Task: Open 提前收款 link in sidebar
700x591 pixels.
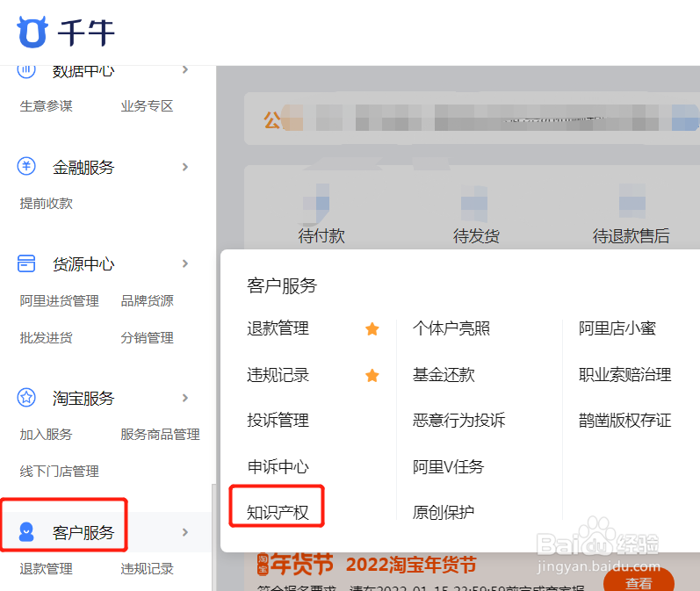Action: [x=46, y=204]
